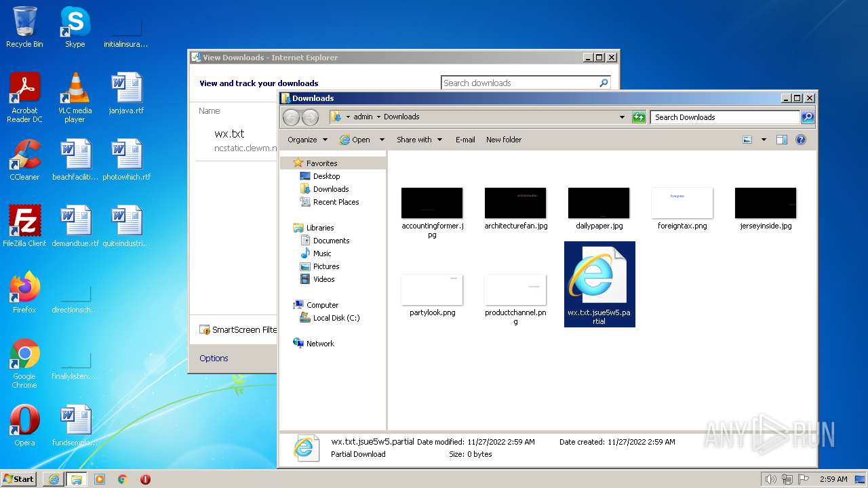The width and height of the screenshot is (868, 488).
Task: Select Local Disk (C:) in tree
Action: (336, 318)
